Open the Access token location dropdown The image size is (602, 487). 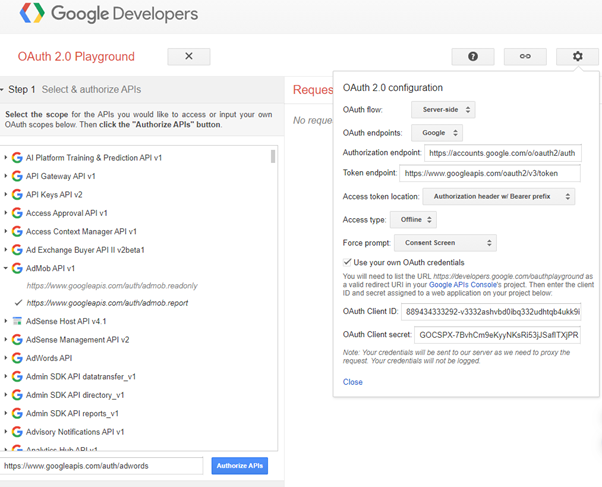499,196
